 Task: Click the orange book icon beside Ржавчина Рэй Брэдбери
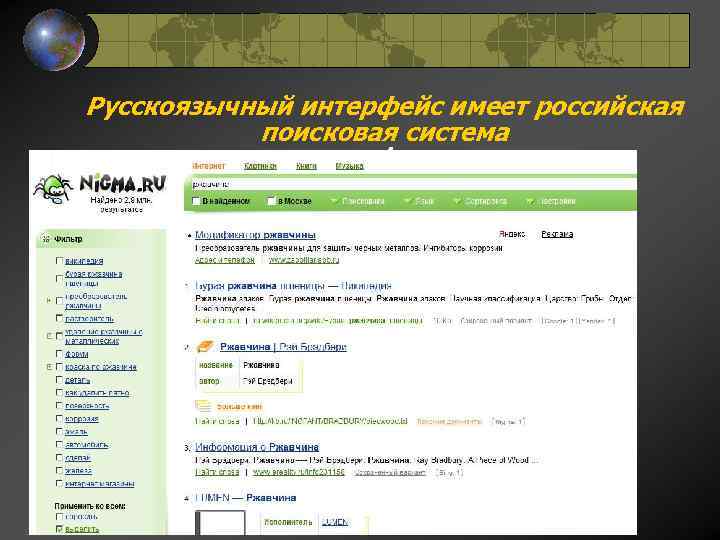click(205, 347)
